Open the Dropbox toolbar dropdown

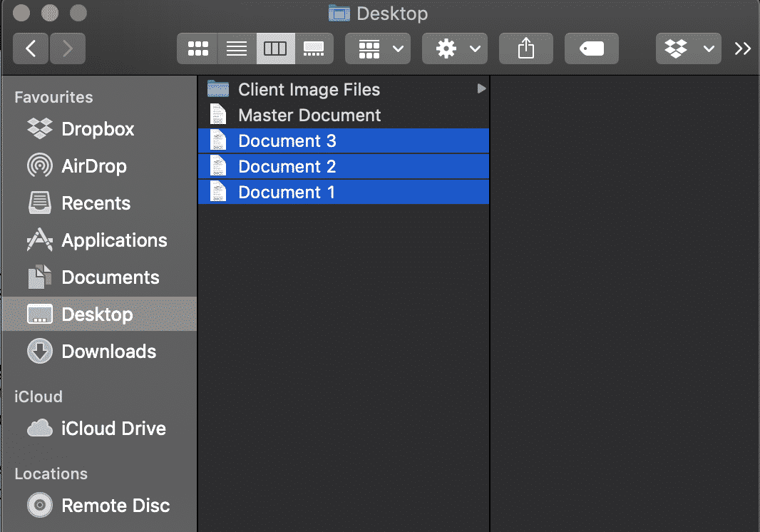(688, 48)
